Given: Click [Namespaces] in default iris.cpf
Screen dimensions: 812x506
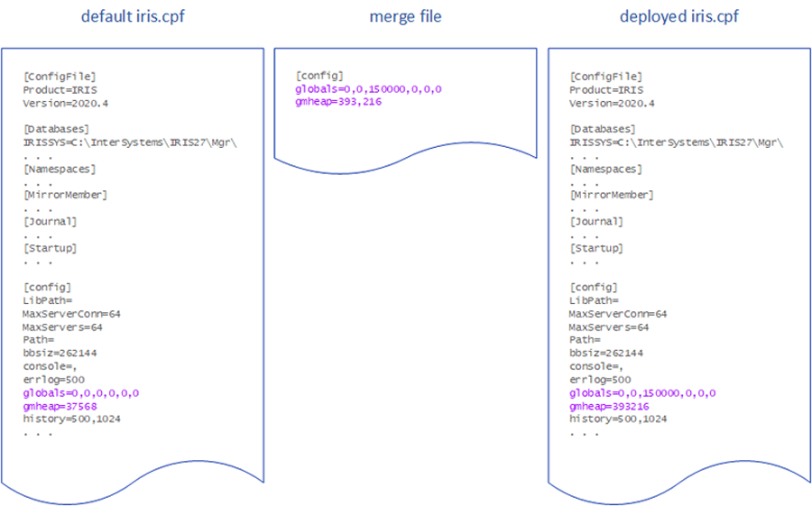Looking at the screenshot, I should point(60,170).
